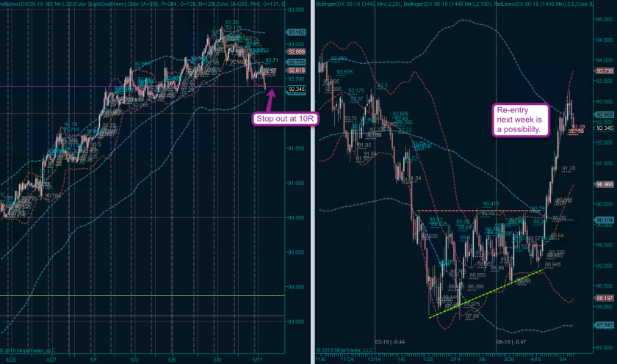Image resolution: width=617 pixels, height=364 pixels.
Task: Click the 93.28 swing high label on left chart
Action: 232,23
